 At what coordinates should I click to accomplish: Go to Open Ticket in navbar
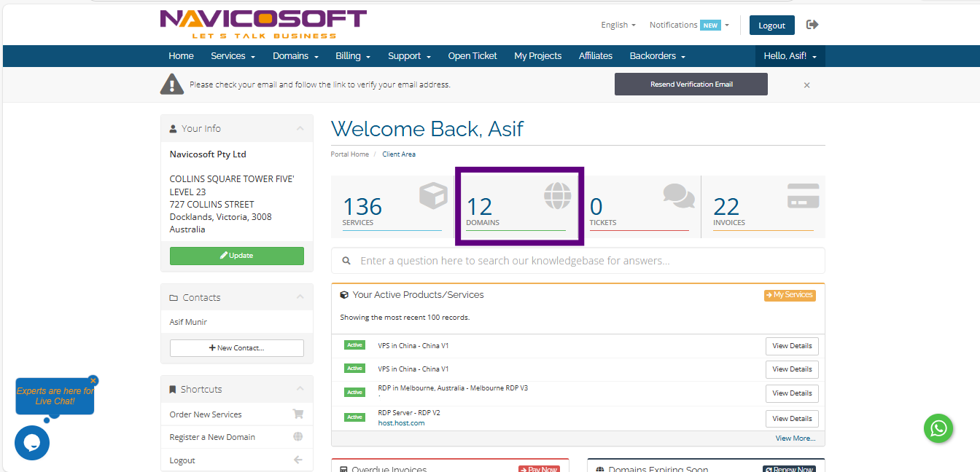click(x=472, y=56)
